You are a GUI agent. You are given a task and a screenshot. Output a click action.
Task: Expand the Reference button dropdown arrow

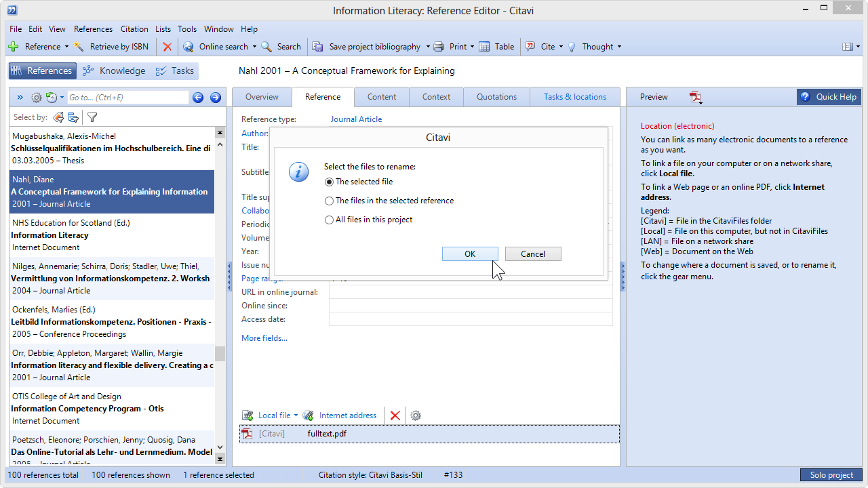click(x=66, y=47)
